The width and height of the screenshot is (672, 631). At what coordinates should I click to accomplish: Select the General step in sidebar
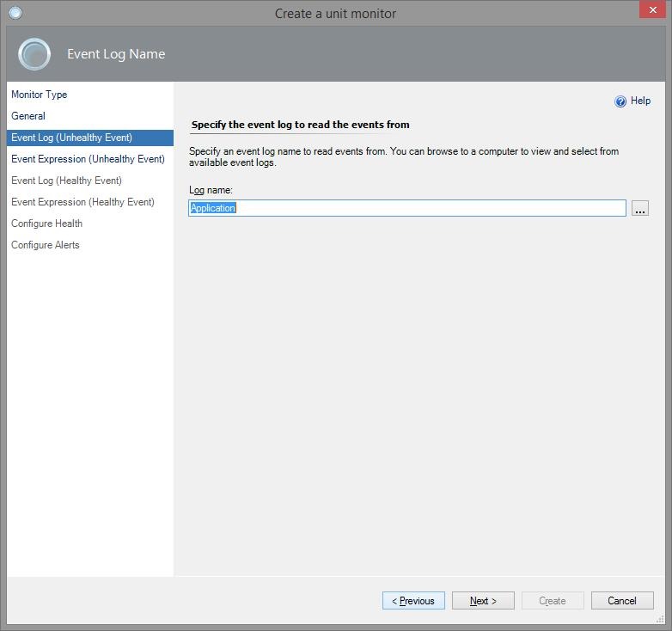tap(28, 116)
